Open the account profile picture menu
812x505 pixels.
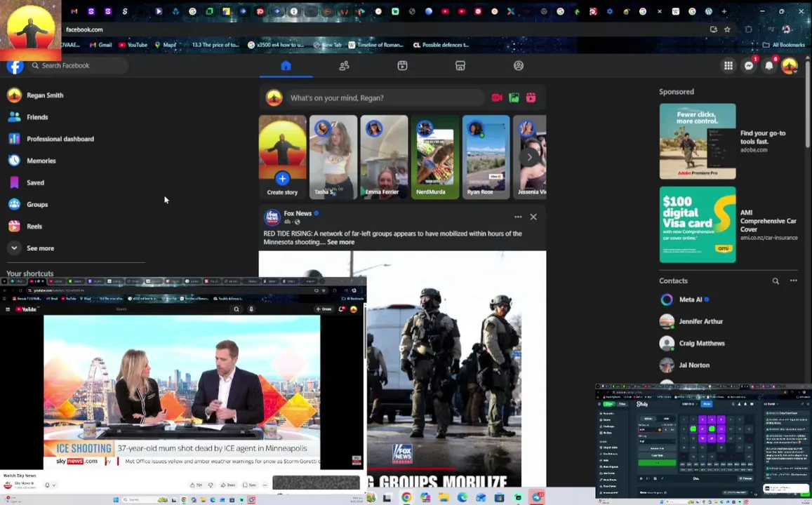point(790,66)
